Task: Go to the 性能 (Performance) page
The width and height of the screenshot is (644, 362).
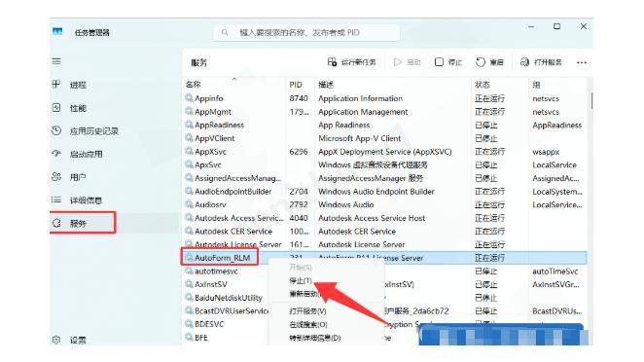Action: [x=78, y=108]
